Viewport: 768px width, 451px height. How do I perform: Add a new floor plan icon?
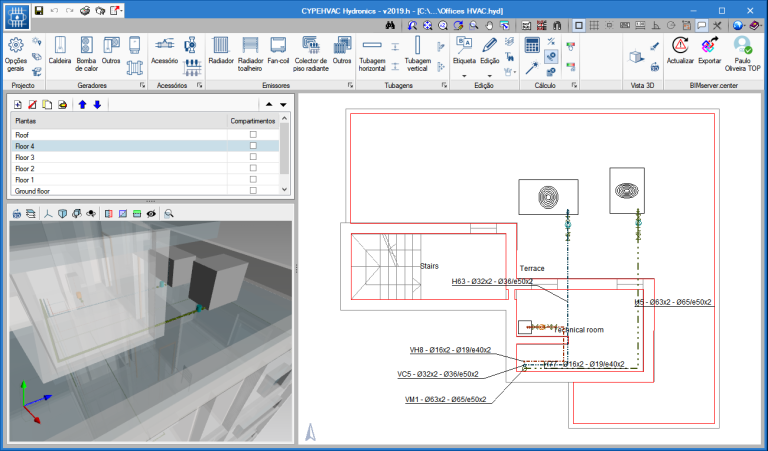tap(18, 104)
